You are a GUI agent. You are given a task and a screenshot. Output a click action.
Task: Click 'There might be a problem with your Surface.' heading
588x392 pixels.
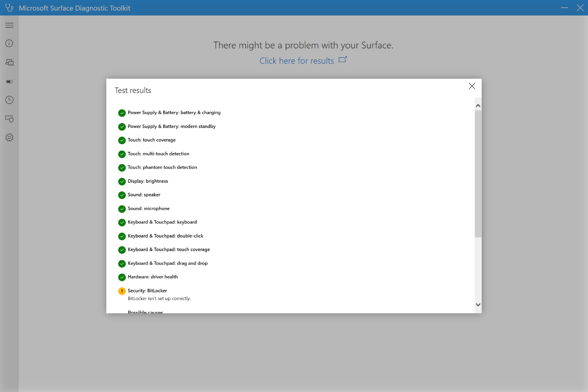point(303,45)
